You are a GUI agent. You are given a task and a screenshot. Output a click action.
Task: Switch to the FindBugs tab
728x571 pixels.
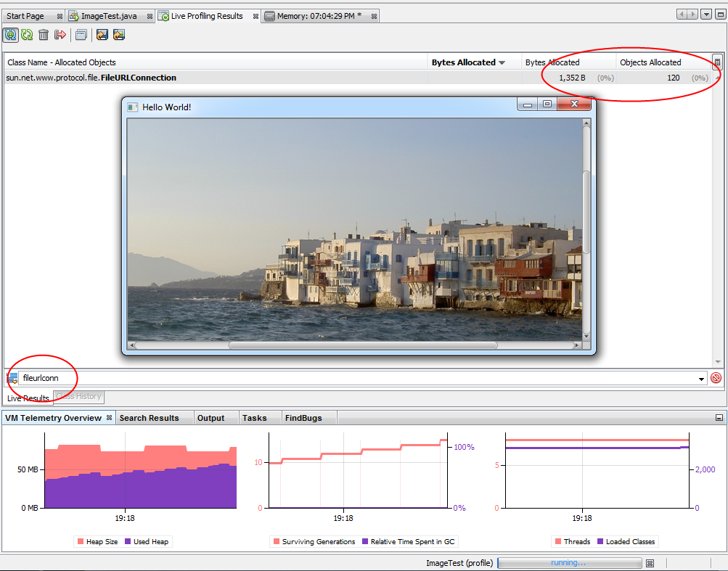pos(303,418)
